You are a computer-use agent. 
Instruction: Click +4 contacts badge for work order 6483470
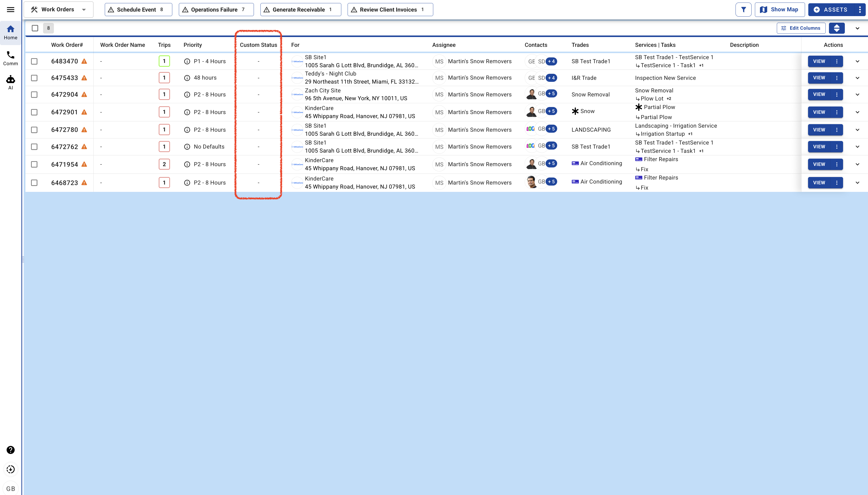click(x=551, y=61)
